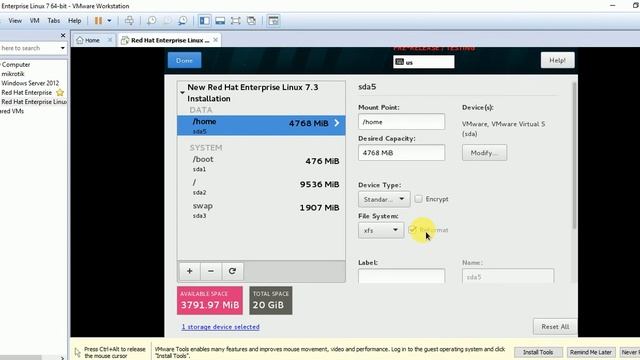Collapse the New Red Hat Enterprise Linux 7.3 Installation group

point(182,93)
